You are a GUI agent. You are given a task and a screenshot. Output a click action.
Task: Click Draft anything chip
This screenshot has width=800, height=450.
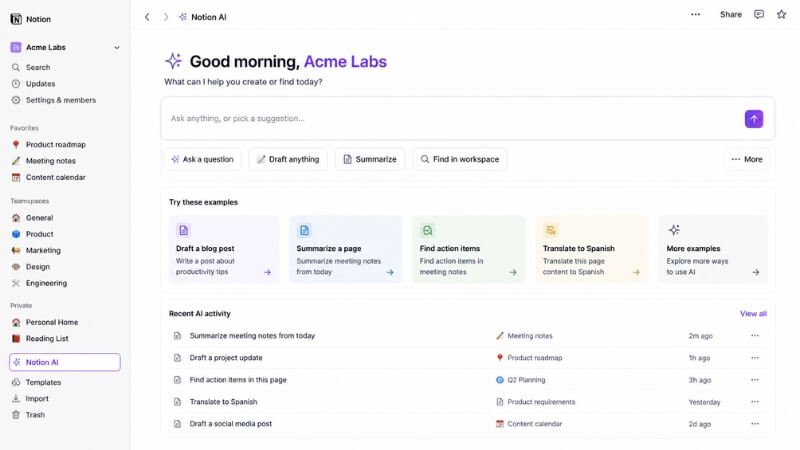288,159
